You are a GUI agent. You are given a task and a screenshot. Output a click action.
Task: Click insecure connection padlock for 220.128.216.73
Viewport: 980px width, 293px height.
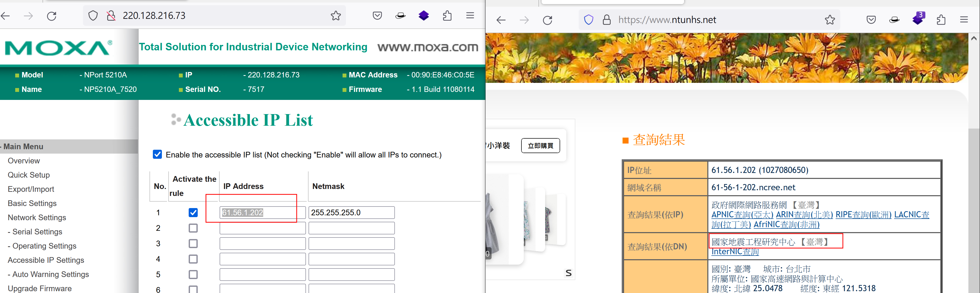tap(111, 16)
